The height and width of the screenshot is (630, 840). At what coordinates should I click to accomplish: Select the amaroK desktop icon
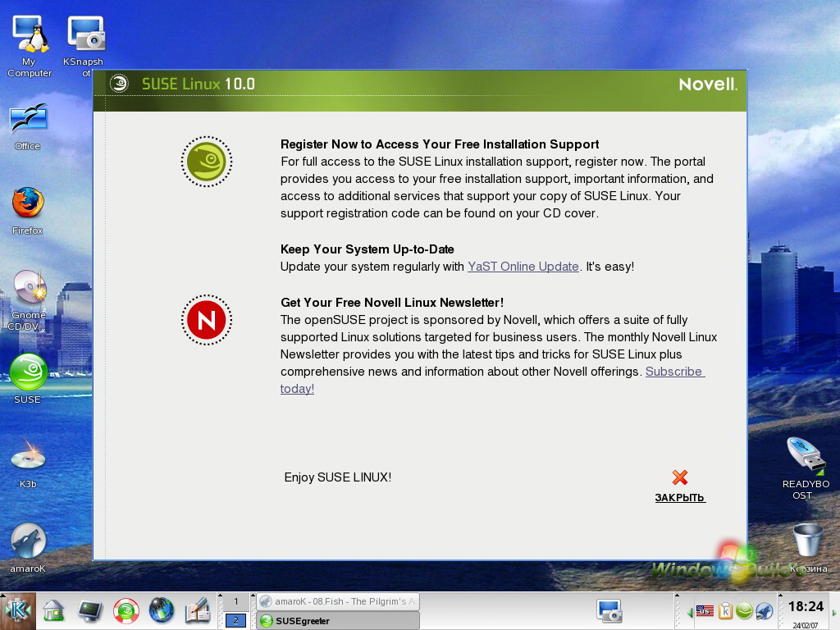coord(28,547)
